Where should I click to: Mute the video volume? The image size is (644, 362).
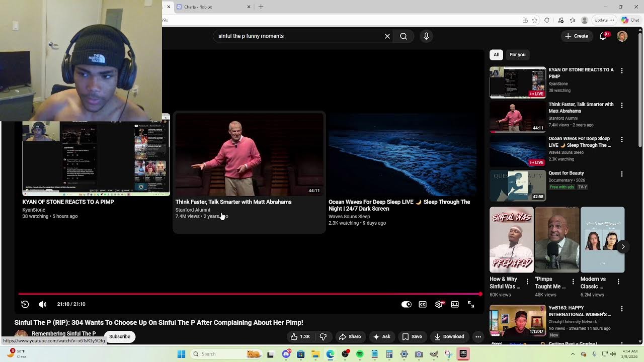43,304
